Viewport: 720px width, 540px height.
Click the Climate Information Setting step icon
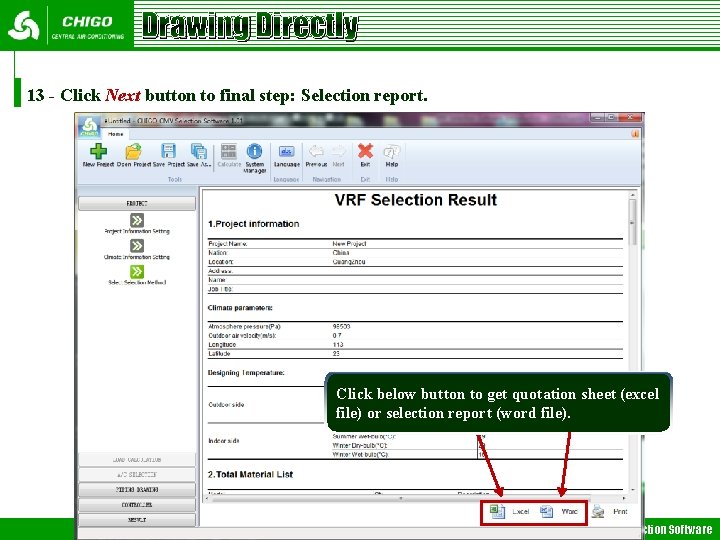click(x=137, y=246)
